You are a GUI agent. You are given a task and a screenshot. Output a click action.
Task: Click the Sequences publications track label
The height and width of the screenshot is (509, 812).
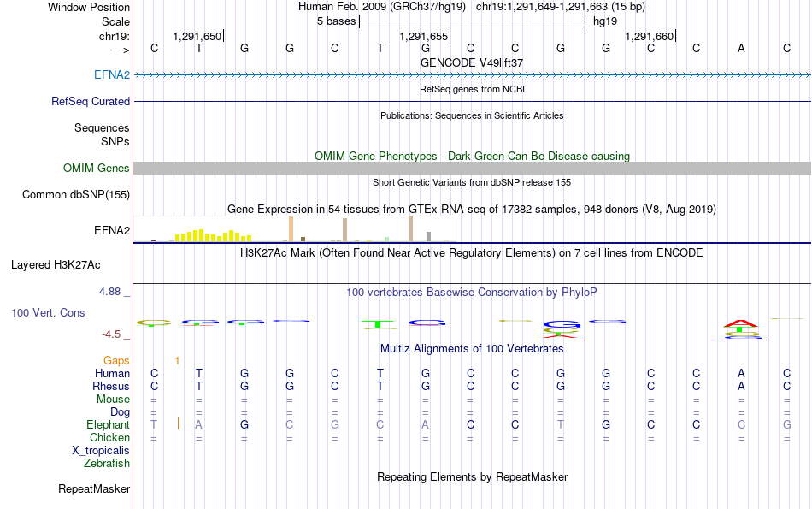[x=102, y=127]
